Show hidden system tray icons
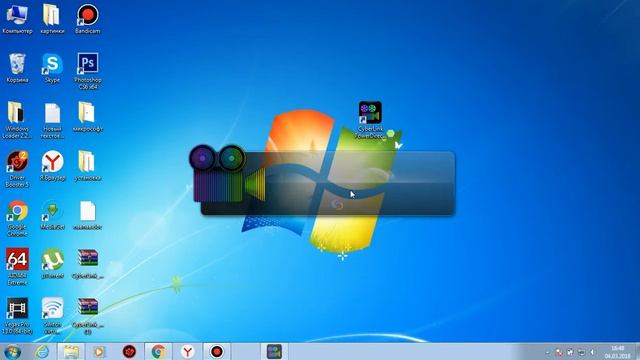This screenshot has width=640, height=360. tap(547, 352)
